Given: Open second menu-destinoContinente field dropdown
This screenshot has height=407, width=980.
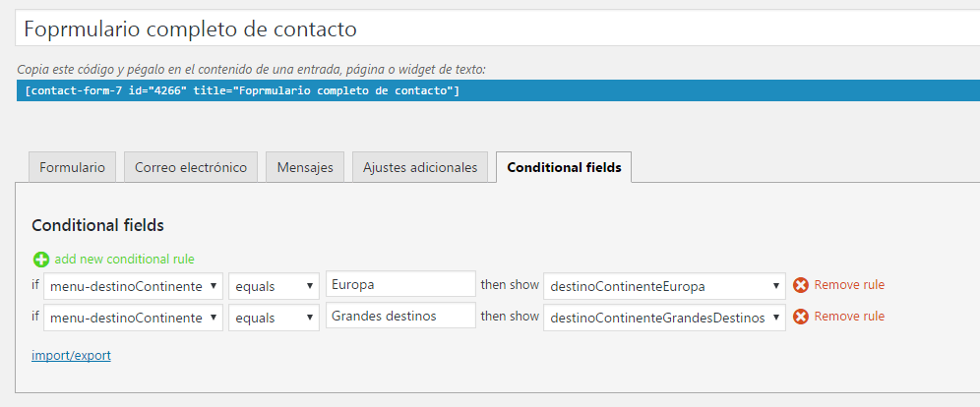Looking at the screenshot, I should tap(133, 318).
